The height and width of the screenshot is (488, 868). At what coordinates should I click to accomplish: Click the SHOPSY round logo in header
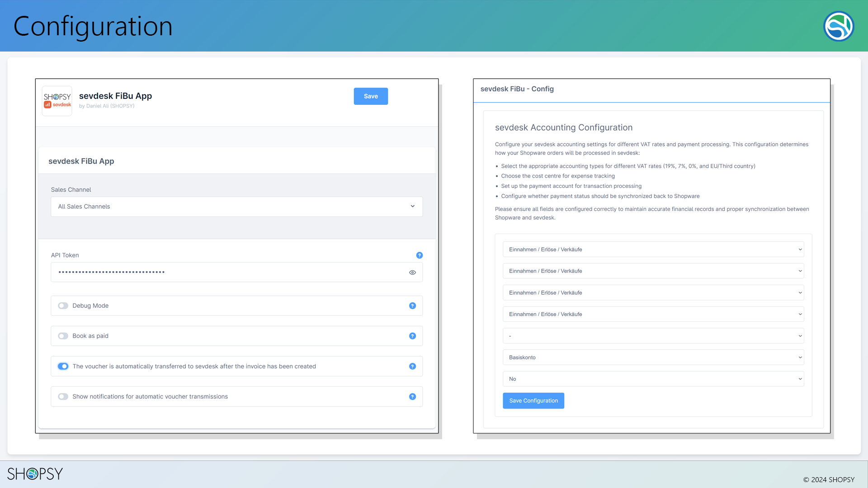click(839, 26)
